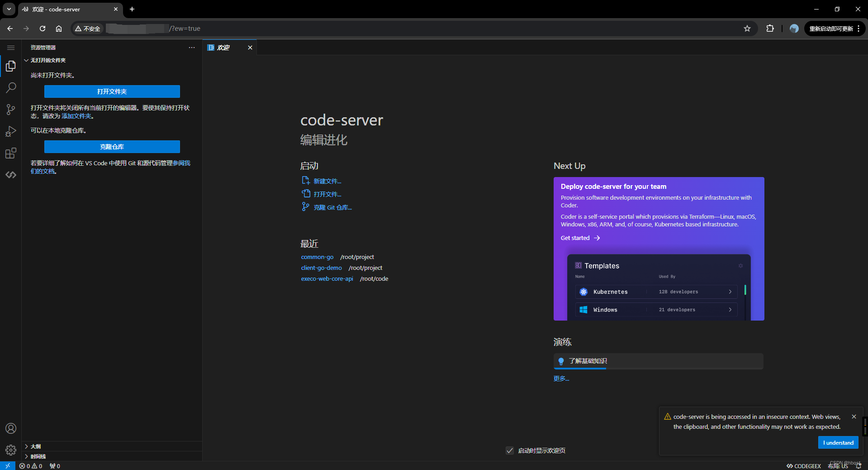Open recent project execo-web-core-api
Image resolution: width=868 pixels, height=470 pixels.
point(327,279)
